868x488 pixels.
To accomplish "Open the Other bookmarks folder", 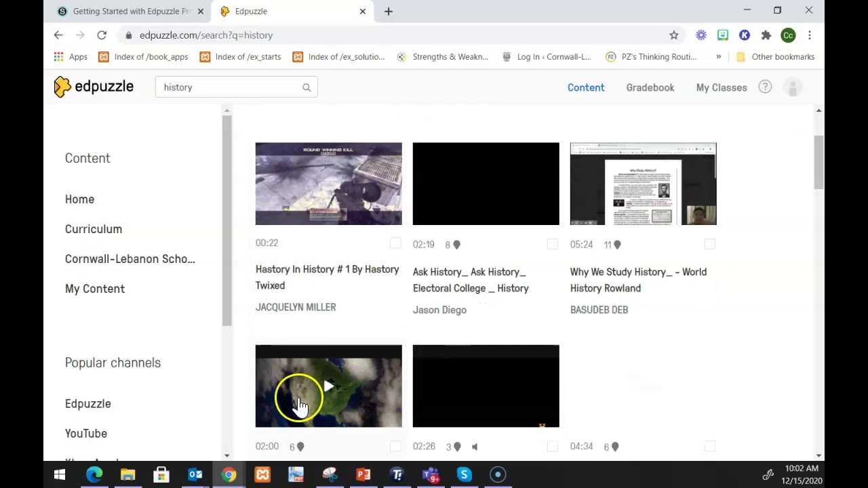I will click(775, 57).
